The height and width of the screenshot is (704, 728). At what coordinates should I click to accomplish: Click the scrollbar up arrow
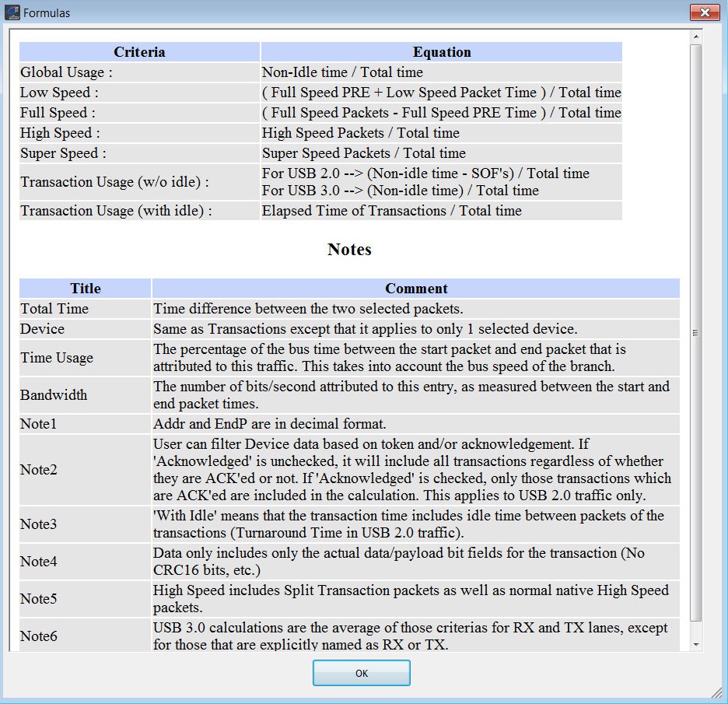(695, 37)
